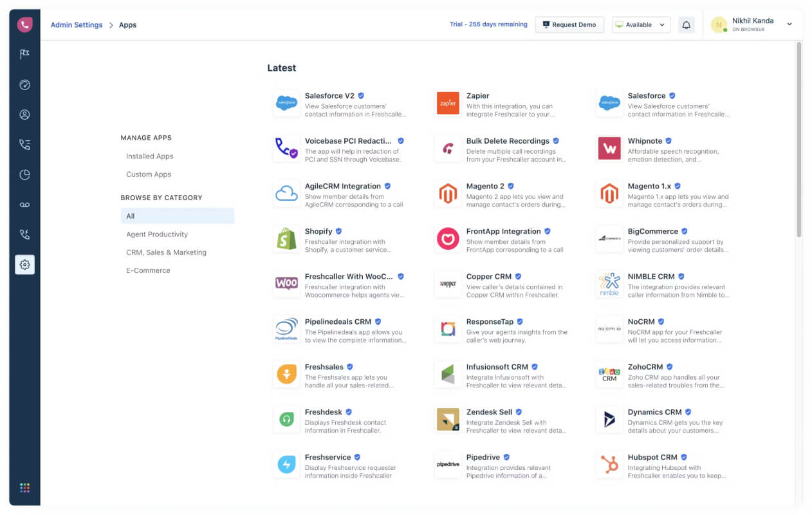The image size is (812, 515).
Task: Open the reports pie chart sidebar icon
Action: coord(24,174)
